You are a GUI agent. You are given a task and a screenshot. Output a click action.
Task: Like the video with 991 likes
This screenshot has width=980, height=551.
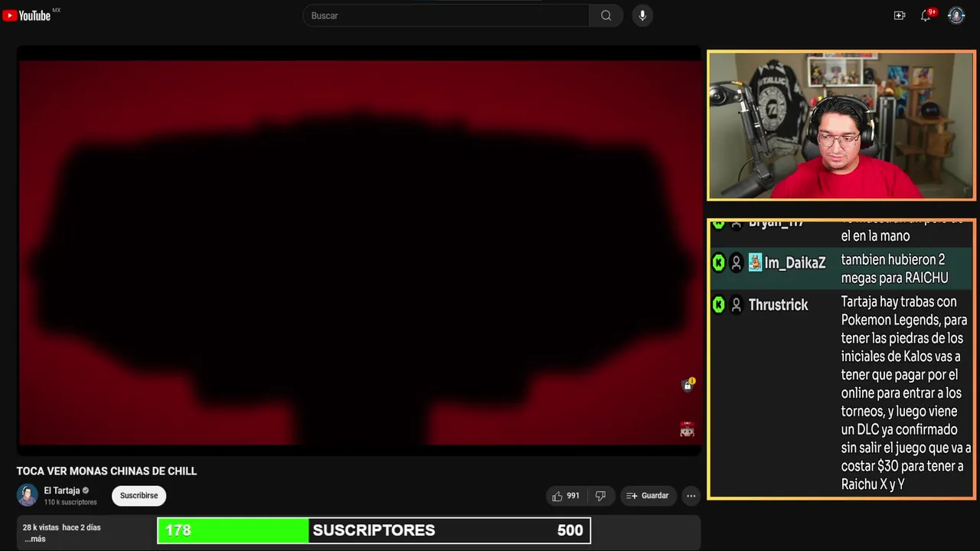click(566, 496)
